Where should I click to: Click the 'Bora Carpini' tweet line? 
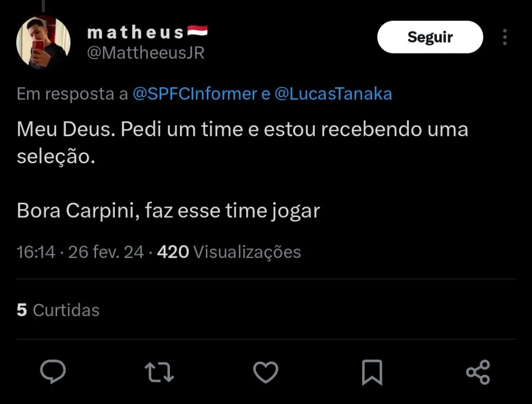[168, 211]
